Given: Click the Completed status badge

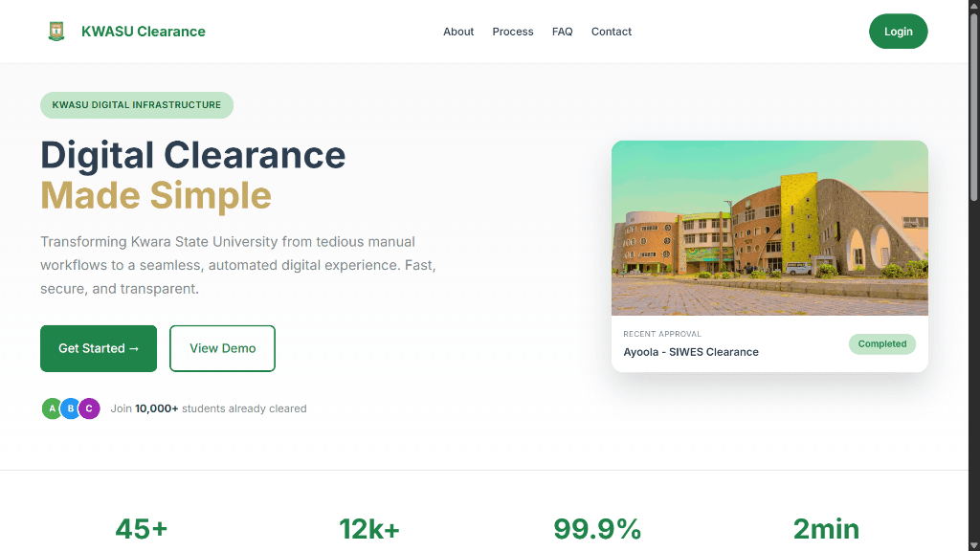Looking at the screenshot, I should 881,344.
